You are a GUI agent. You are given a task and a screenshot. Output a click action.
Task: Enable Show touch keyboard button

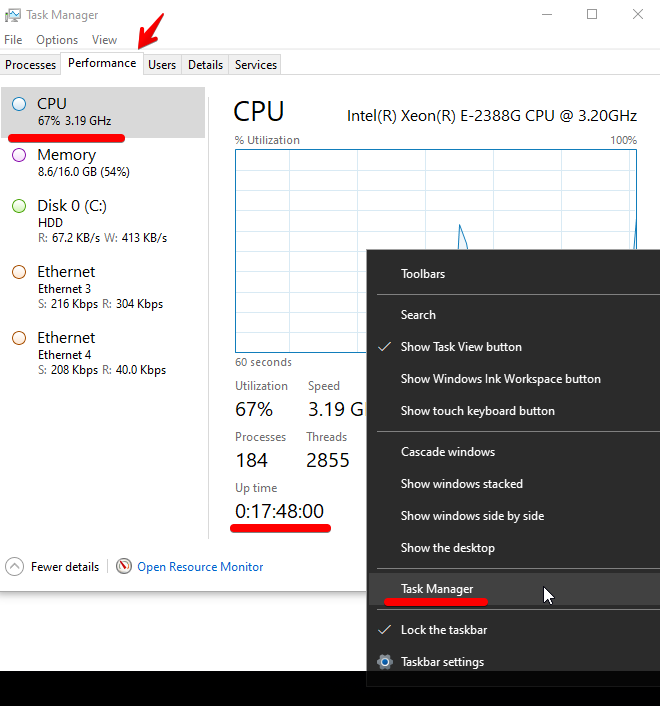477,411
